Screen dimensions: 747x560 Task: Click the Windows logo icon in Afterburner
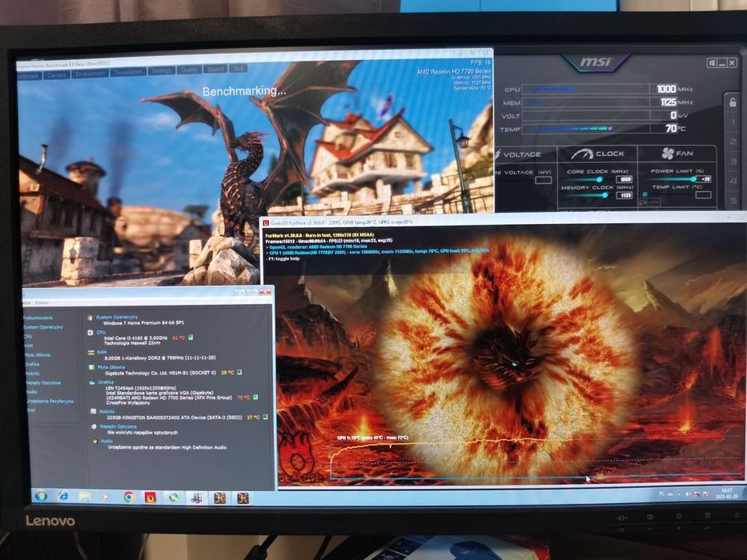point(711,63)
